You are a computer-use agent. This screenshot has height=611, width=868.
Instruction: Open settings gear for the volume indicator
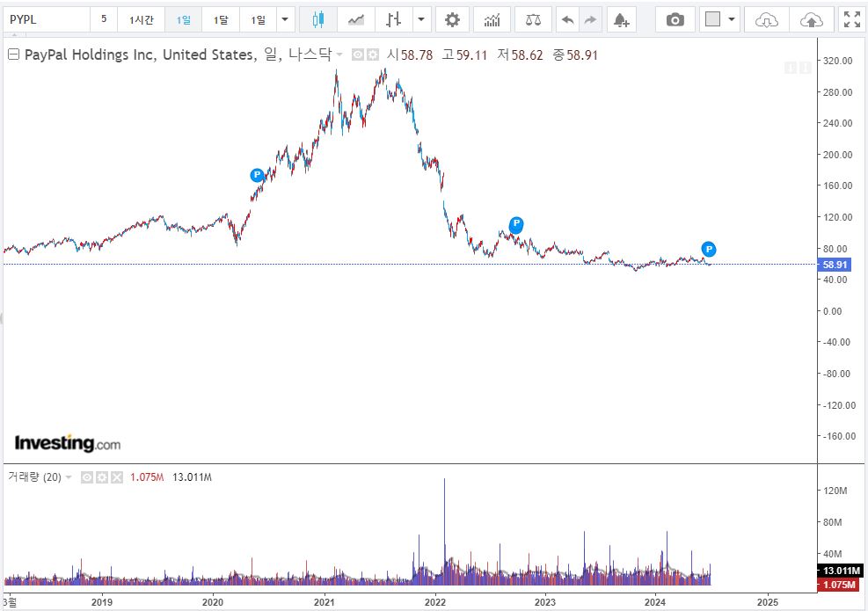coord(102,477)
